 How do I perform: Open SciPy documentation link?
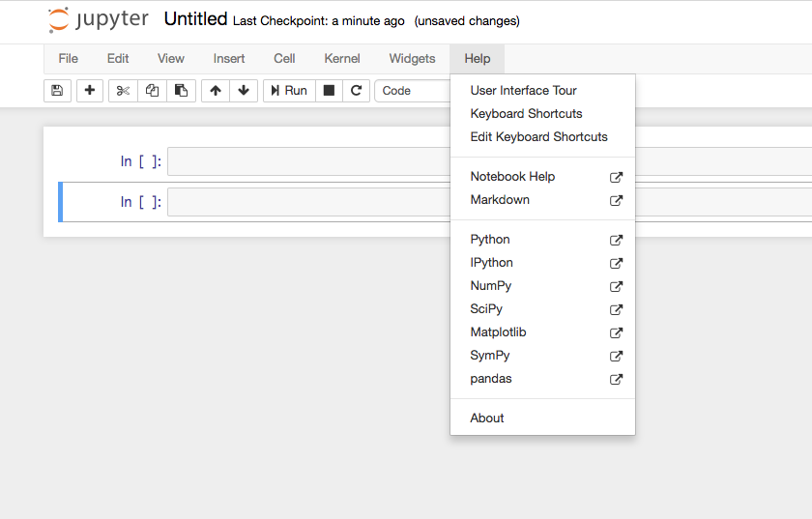click(542, 309)
